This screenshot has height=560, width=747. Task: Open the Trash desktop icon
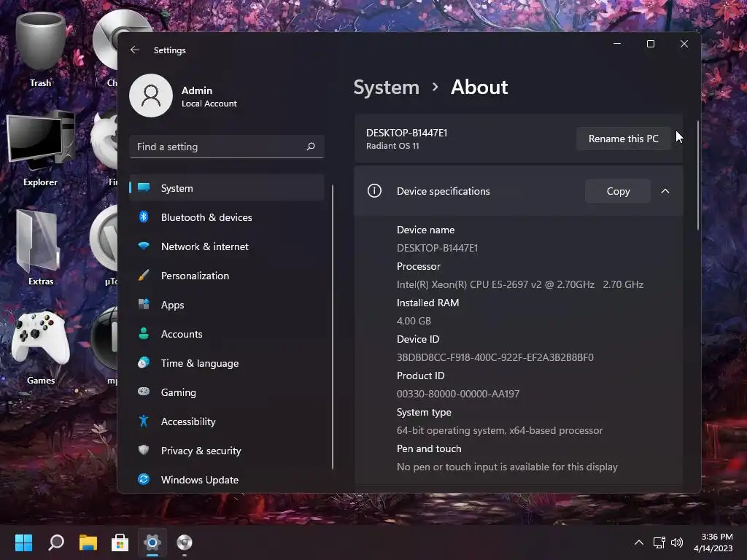[x=41, y=50]
